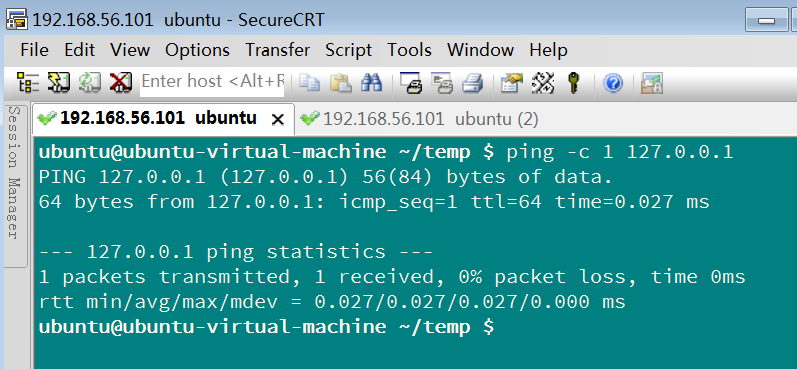
Task: Click the Print Selection icon
Action: click(x=442, y=82)
